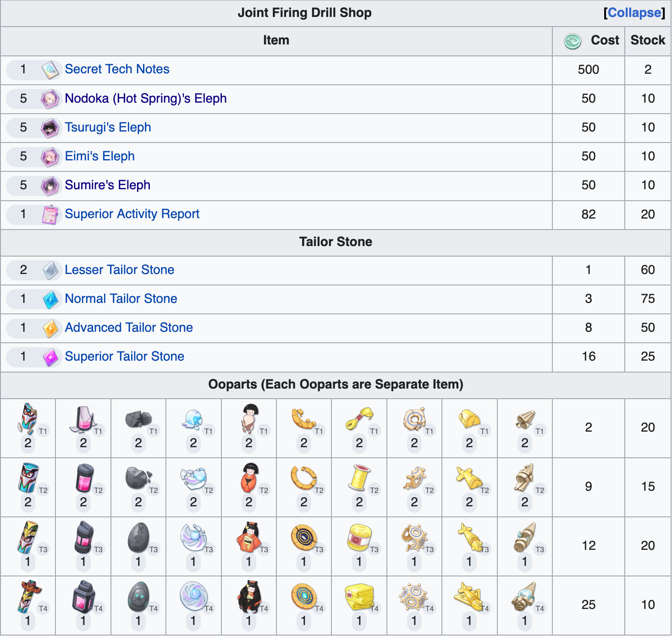672x636 pixels.
Task: Click Eimi's Eleph portrait icon
Action: pos(50,157)
